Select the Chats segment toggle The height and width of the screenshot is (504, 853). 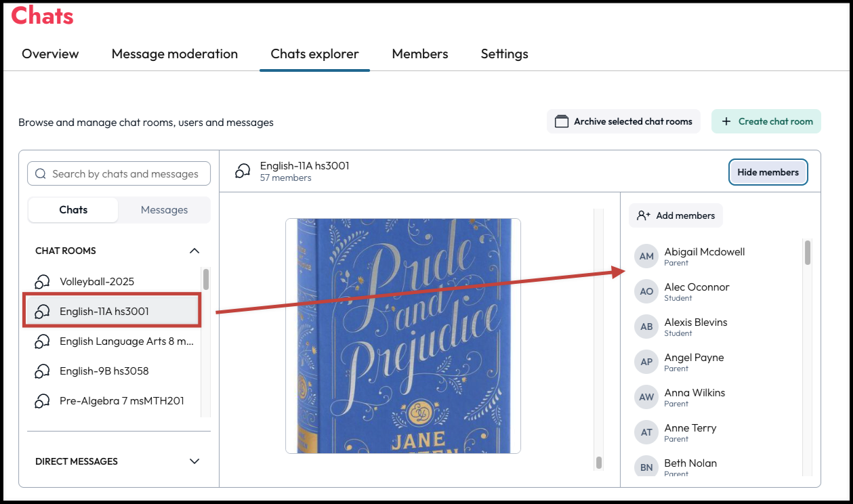(x=73, y=210)
